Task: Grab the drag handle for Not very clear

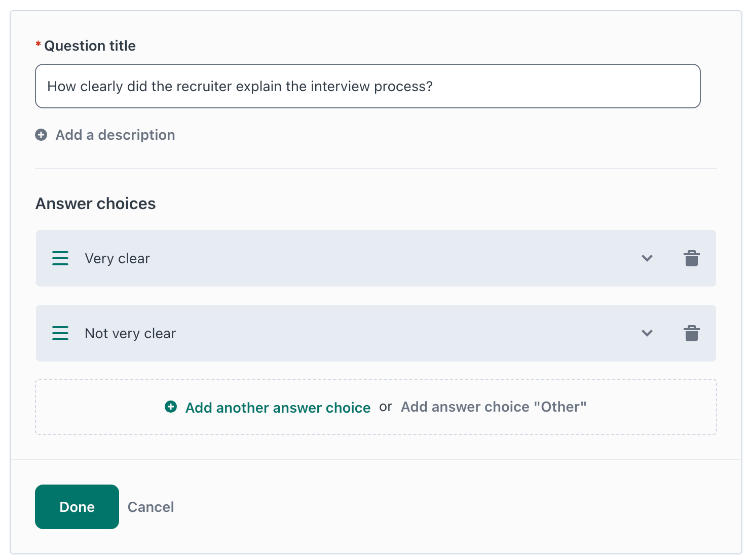Action: point(60,333)
